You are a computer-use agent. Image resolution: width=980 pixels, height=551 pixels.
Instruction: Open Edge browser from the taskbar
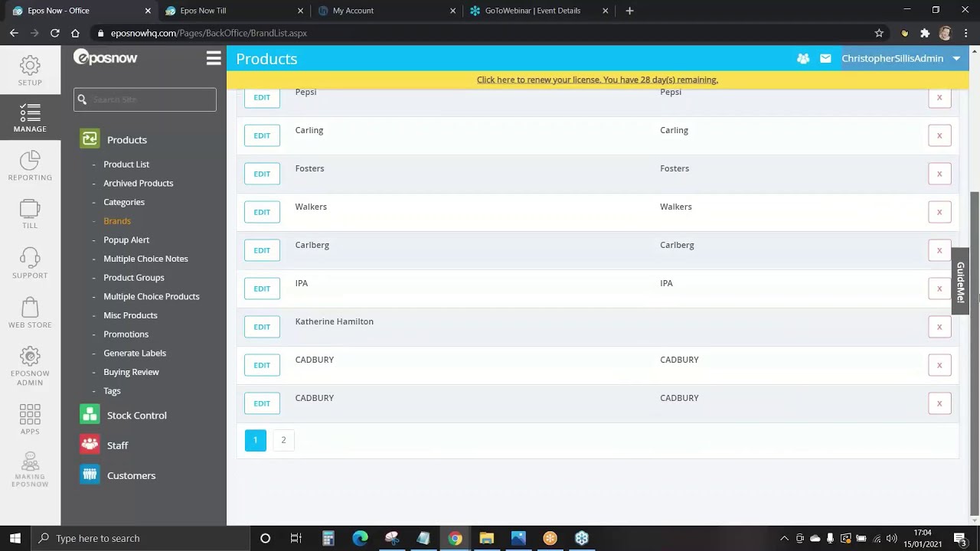(360, 538)
